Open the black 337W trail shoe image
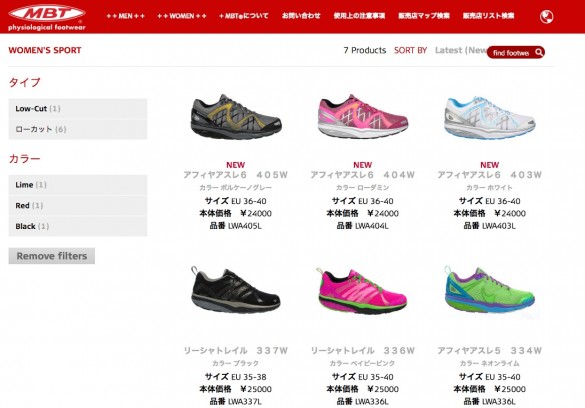Screen dimensions: 585x408 point(236,290)
